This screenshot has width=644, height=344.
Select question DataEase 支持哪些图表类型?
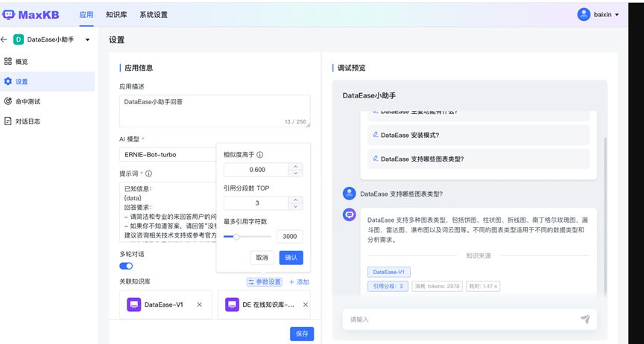click(479, 159)
